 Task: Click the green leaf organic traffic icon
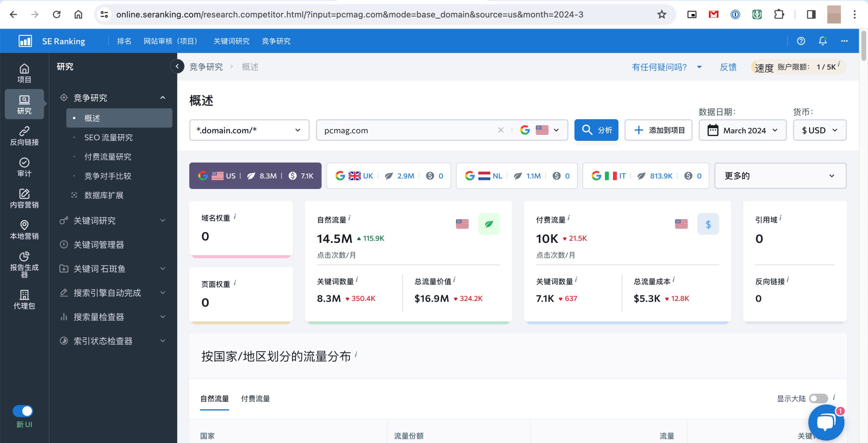[x=489, y=224]
